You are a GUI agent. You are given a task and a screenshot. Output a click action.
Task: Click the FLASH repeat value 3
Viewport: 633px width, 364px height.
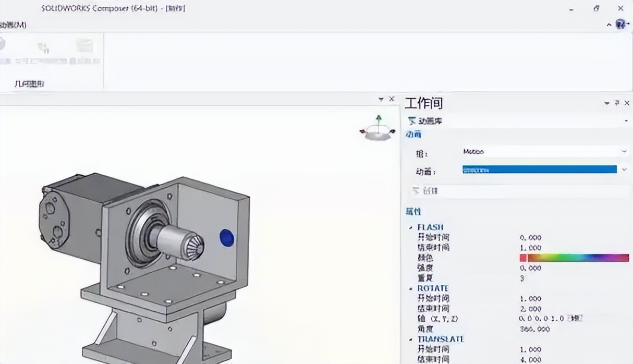[x=522, y=278]
